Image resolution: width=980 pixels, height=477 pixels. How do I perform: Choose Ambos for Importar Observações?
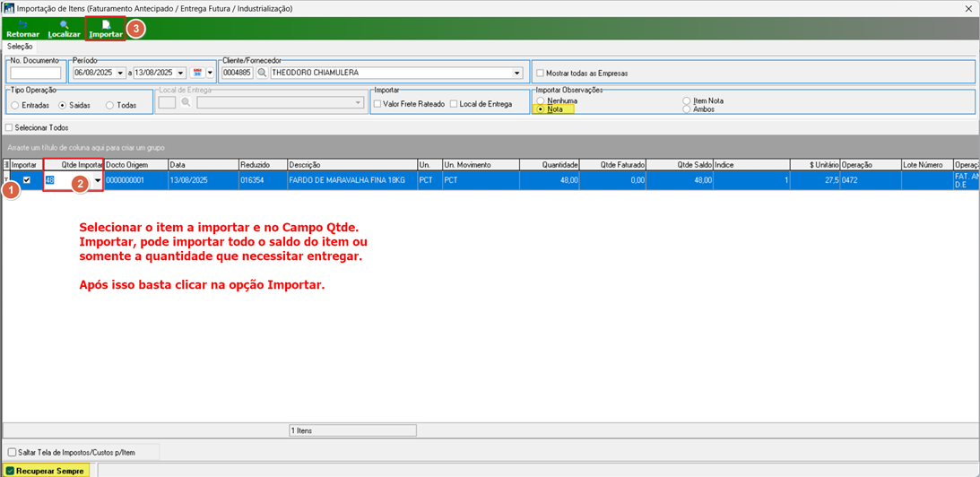(686, 108)
